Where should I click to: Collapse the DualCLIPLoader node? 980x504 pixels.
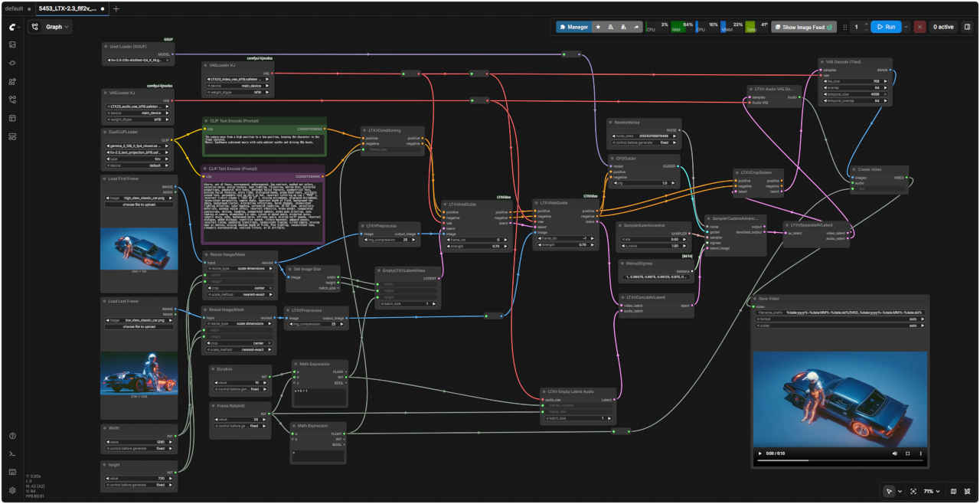click(x=106, y=132)
